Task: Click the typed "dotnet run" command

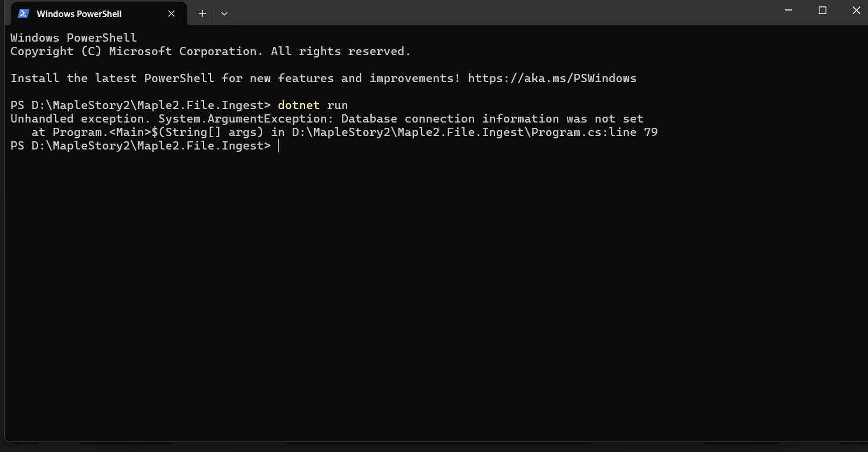Action: [313, 106]
